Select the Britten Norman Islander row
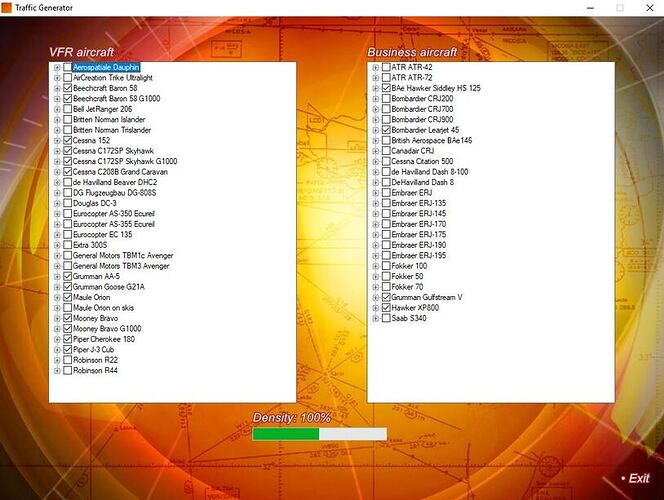Viewport: 664px width, 500px height. click(109, 120)
